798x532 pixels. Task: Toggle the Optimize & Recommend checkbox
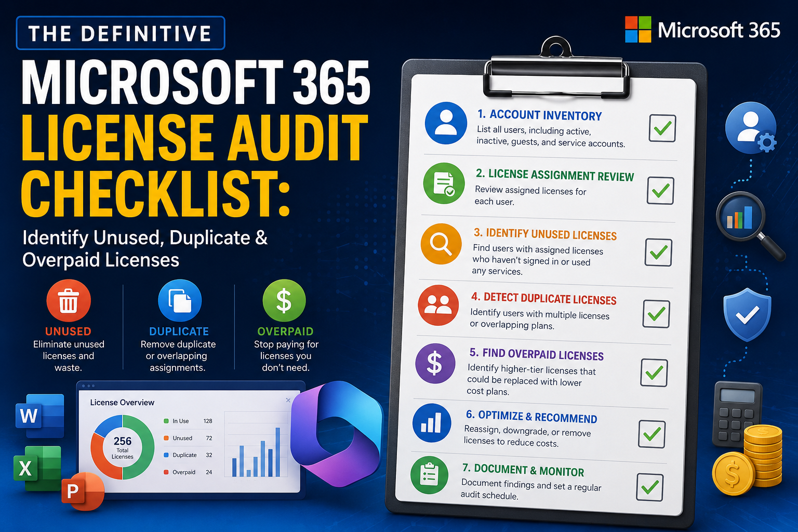coord(651,434)
